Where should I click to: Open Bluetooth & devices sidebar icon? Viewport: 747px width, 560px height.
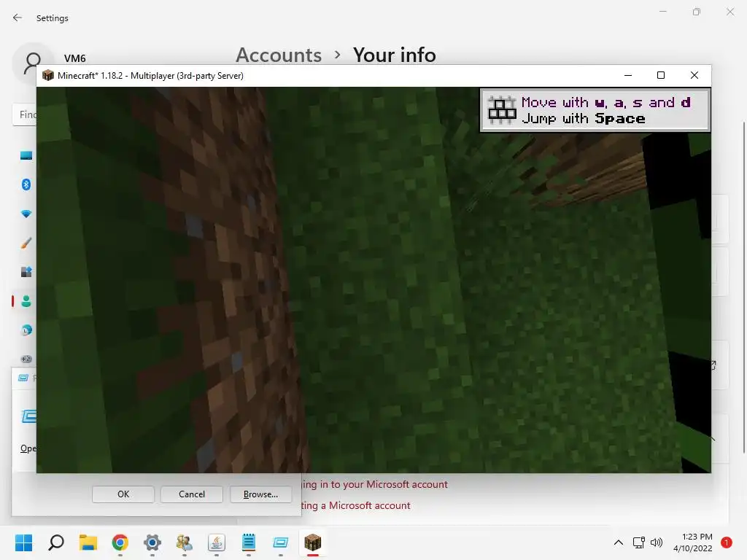click(x=26, y=184)
